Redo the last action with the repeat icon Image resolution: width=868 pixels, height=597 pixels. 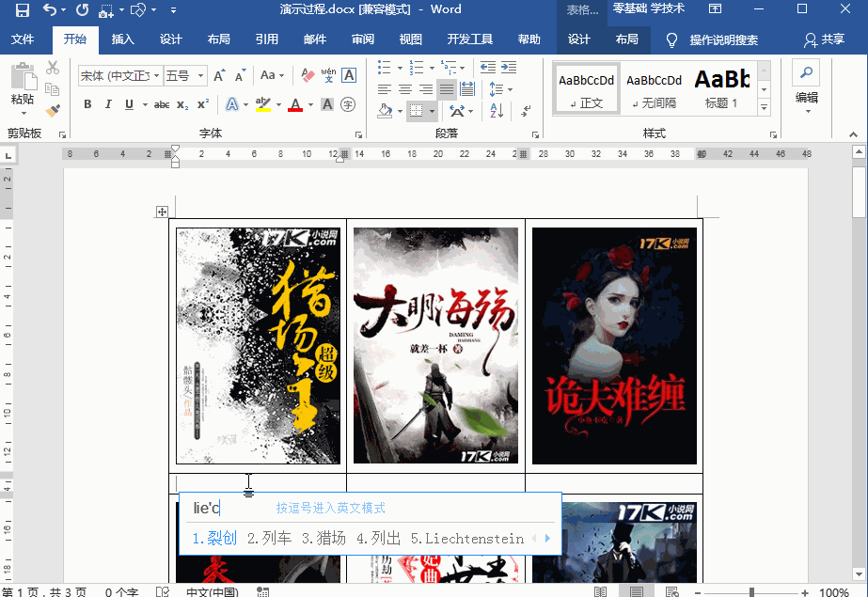click(x=82, y=10)
